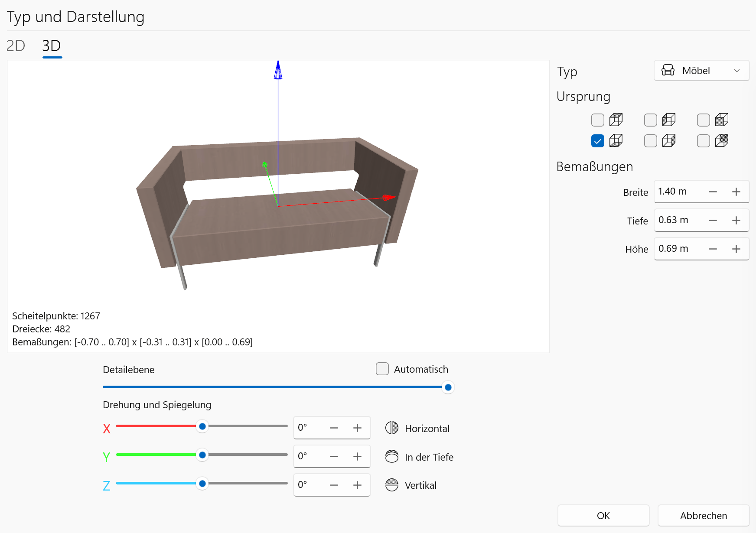Click the armchair icon in Typ selector
The width and height of the screenshot is (756, 533).
pos(668,71)
